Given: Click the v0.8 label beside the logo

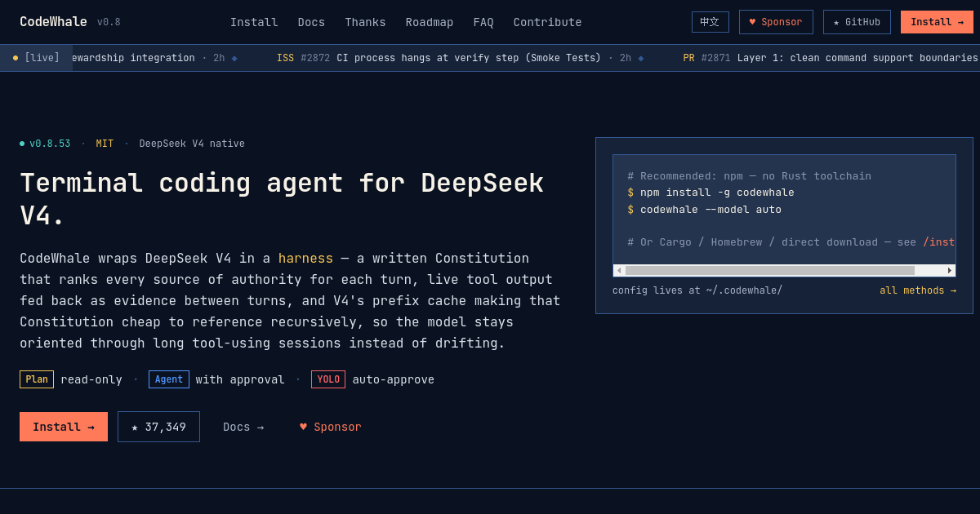Looking at the screenshot, I should [109, 23].
